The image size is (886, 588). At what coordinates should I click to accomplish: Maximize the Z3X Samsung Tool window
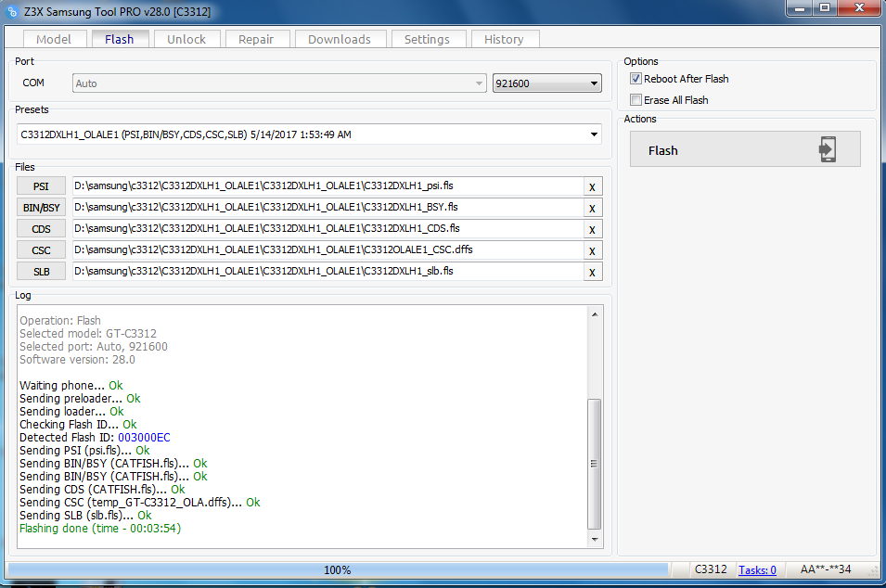(x=825, y=8)
